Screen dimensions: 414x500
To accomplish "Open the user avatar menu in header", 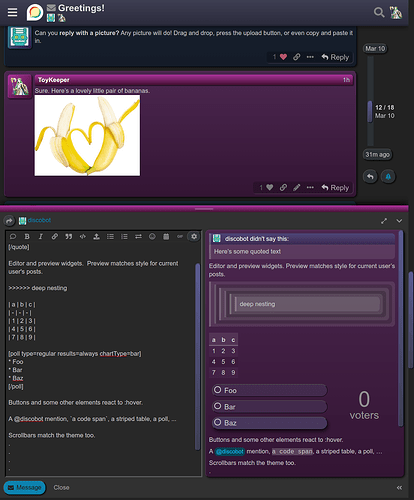I will click(x=396, y=13).
